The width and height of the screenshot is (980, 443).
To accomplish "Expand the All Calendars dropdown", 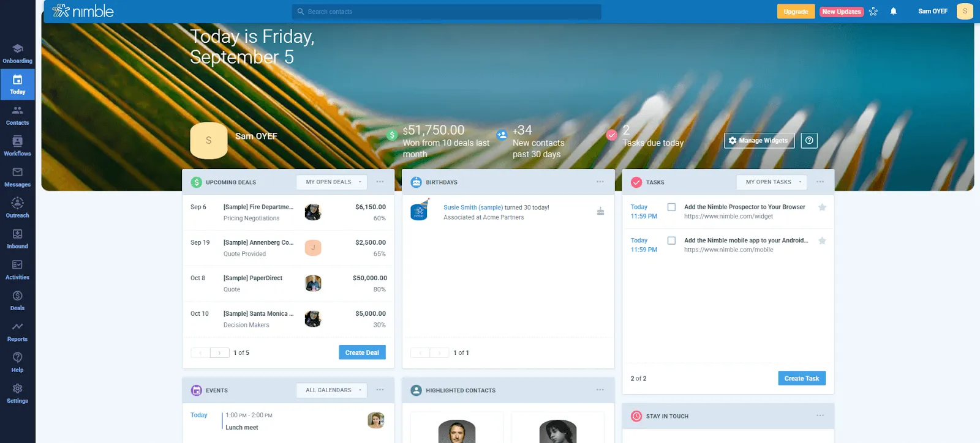I will [331, 390].
